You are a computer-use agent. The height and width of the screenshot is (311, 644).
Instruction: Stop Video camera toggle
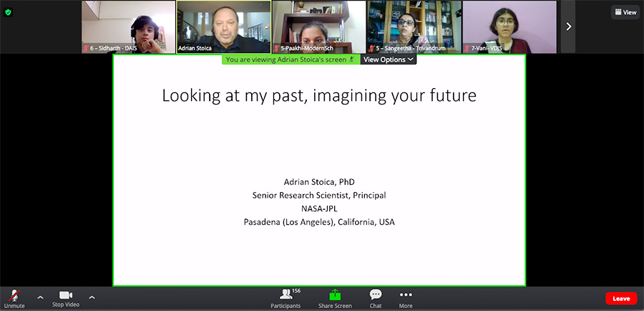(66, 297)
